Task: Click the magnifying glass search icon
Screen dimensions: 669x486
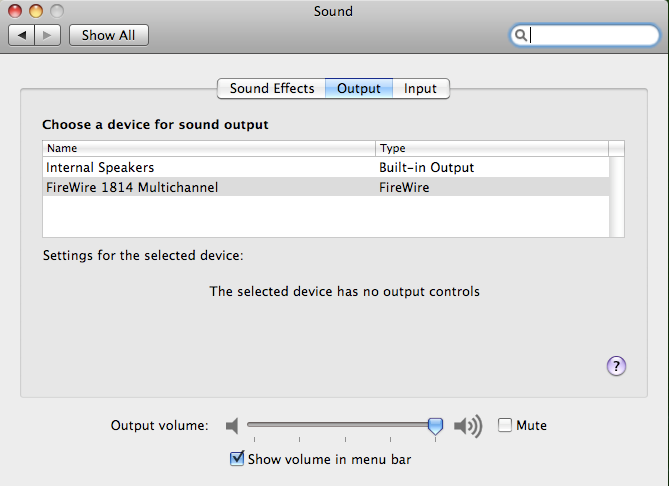Action: pyautogui.click(x=520, y=35)
